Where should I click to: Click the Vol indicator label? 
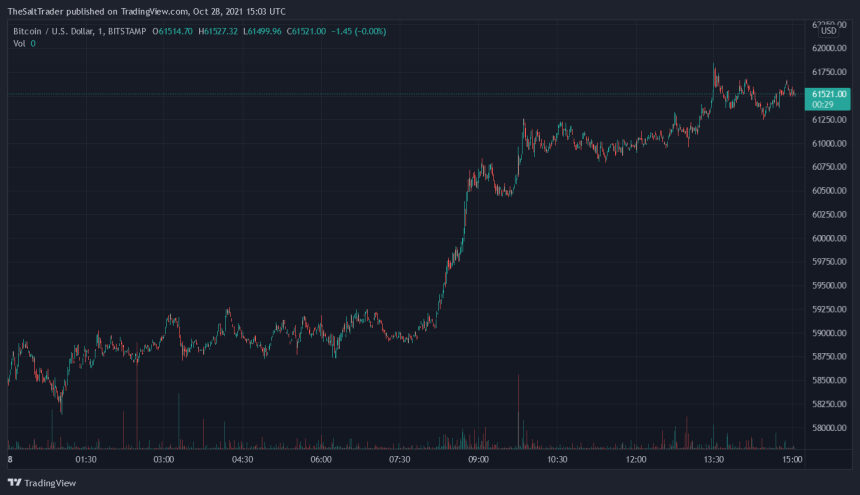pos(19,43)
